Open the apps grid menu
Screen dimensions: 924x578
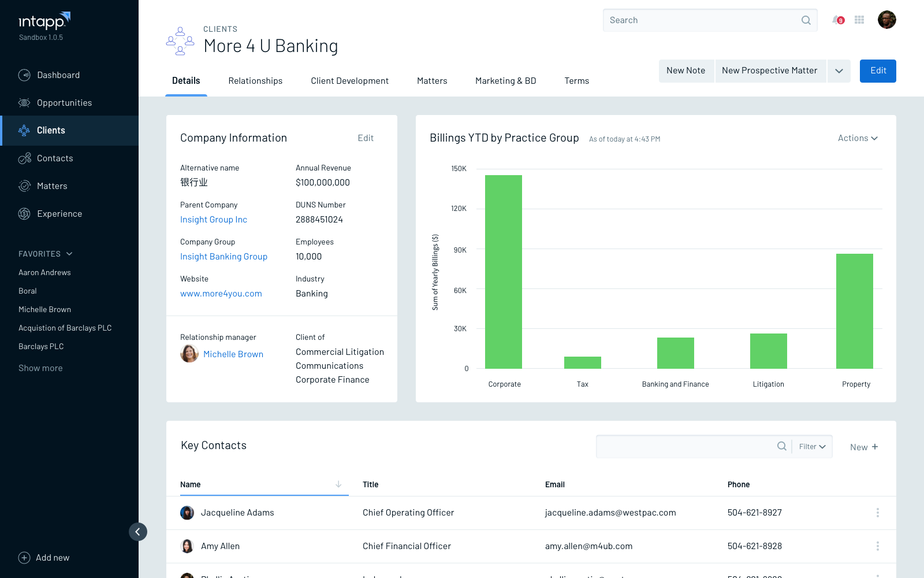tap(859, 20)
